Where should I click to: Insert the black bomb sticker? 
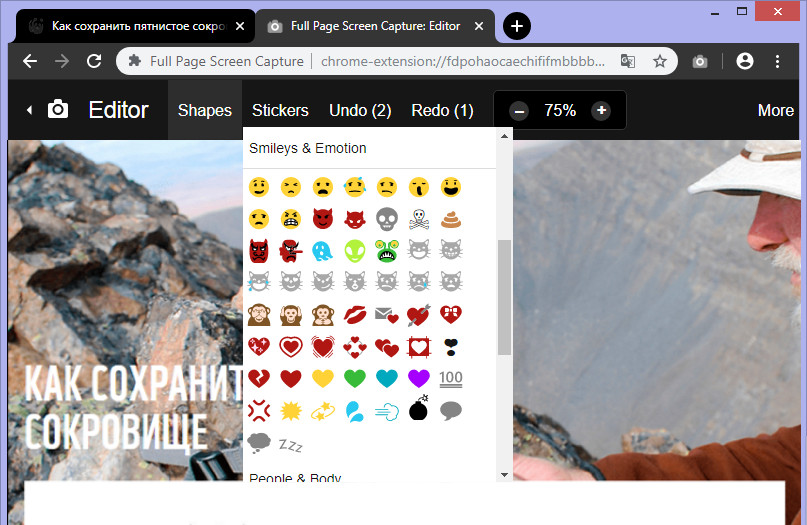coord(418,409)
